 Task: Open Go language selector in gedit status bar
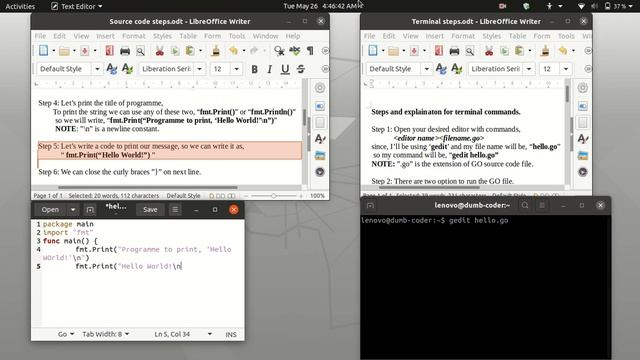[x=66, y=334]
